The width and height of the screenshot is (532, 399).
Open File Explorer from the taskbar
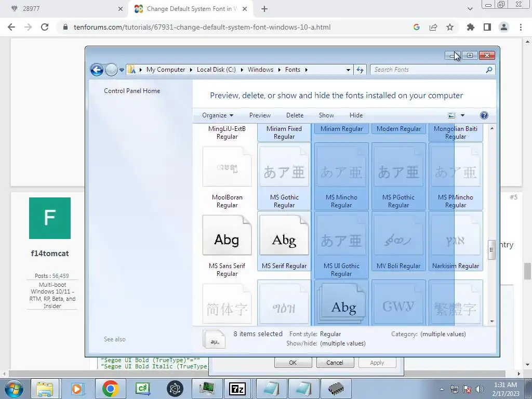pos(45,389)
